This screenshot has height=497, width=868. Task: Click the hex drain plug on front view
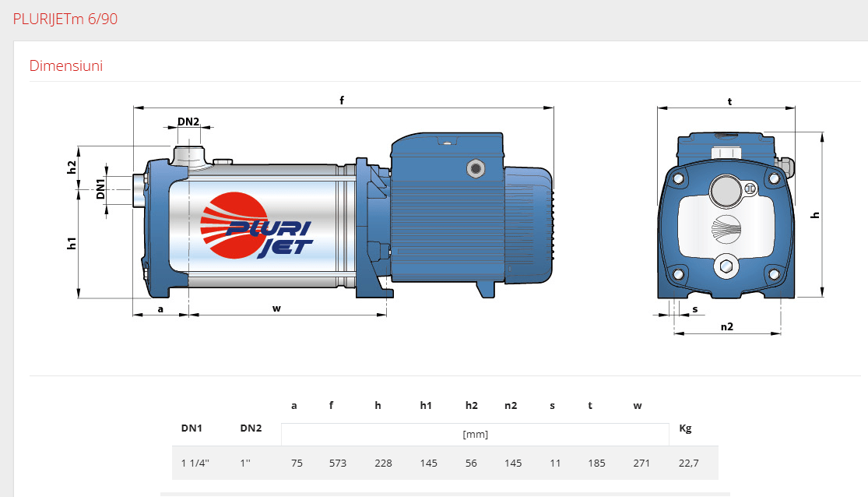tap(726, 268)
